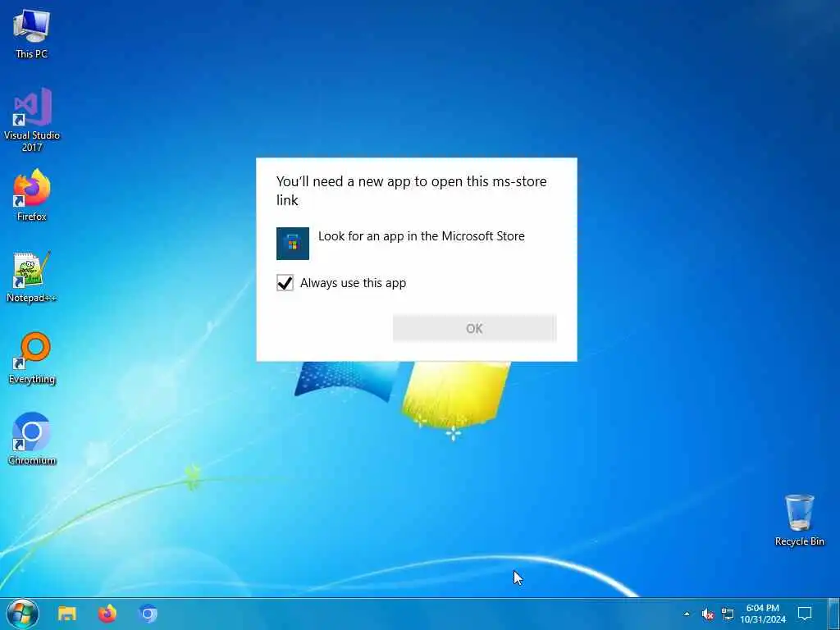The image size is (840, 630).
Task: Click the OK button in dialog
Action: pyautogui.click(x=475, y=328)
